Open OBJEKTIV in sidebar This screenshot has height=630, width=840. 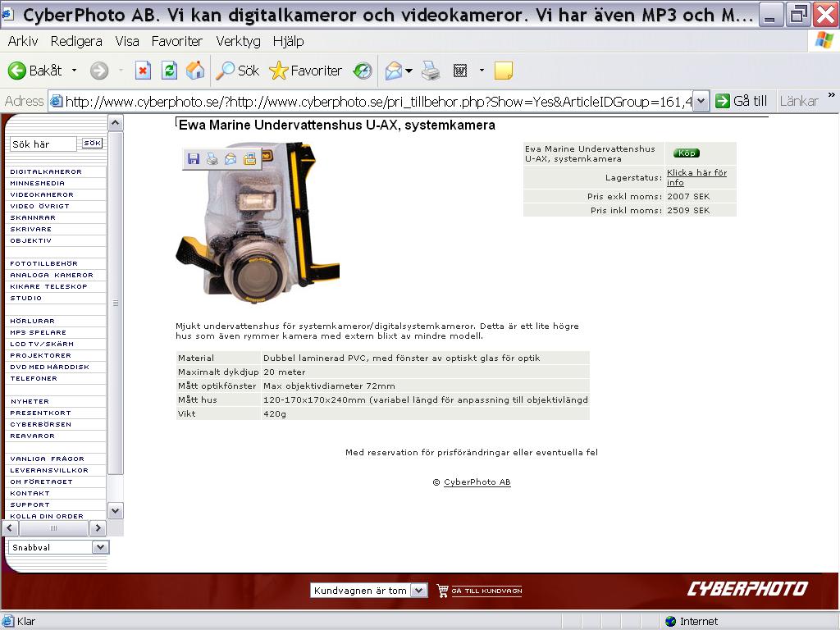[x=30, y=240]
